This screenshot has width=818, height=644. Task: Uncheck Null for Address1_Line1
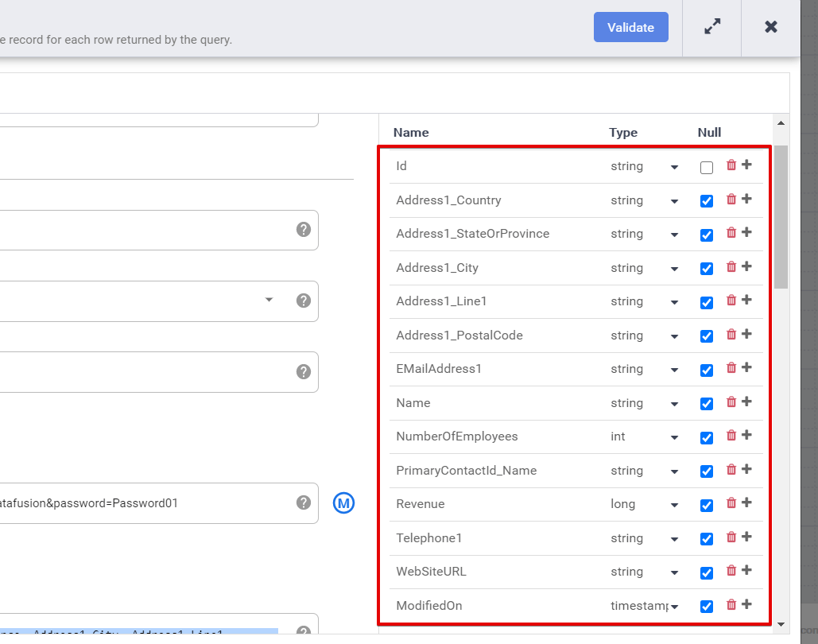[707, 303]
